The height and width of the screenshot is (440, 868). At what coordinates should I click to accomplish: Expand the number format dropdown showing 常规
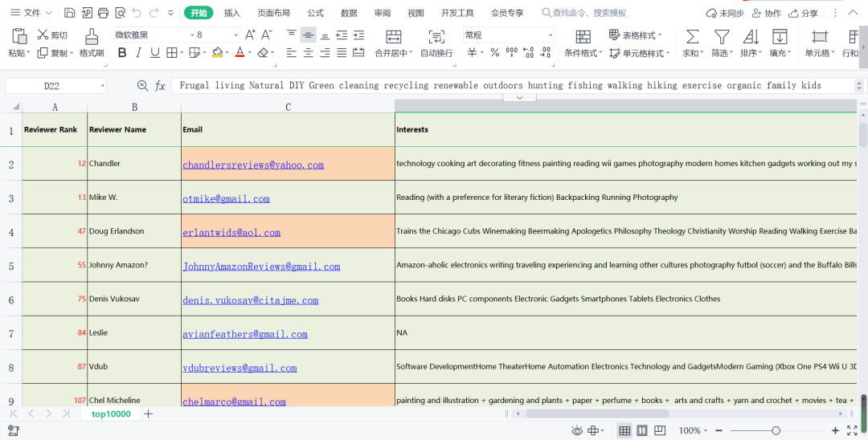pos(550,35)
